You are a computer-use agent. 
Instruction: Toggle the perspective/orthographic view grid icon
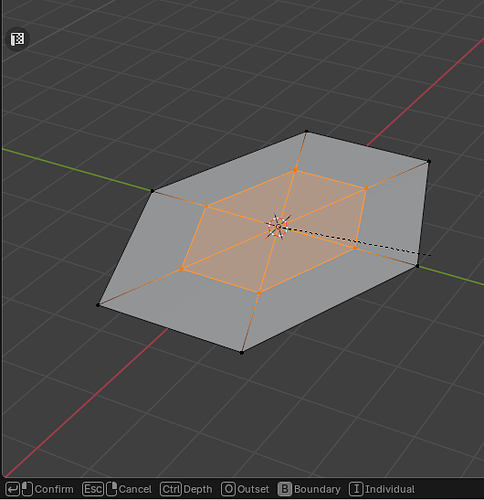coord(17,39)
